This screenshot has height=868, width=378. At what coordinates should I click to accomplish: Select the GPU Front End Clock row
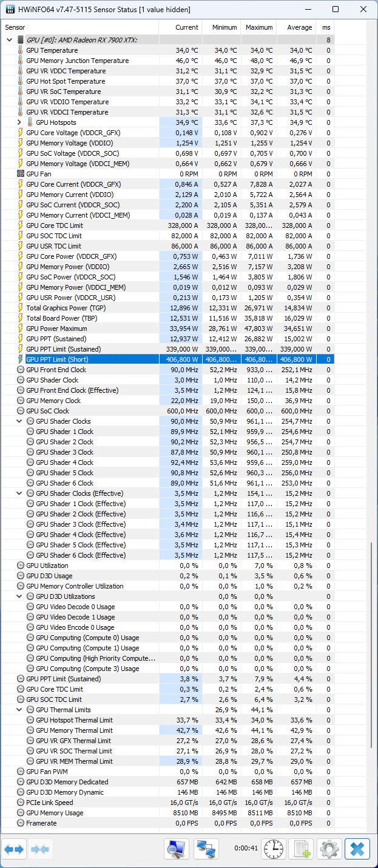tap(167, 370)
